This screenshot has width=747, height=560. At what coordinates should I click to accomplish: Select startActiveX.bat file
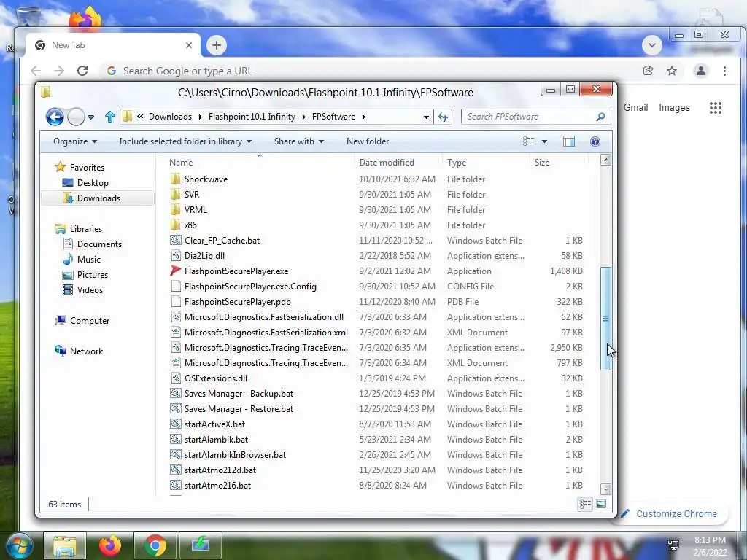click(x=214, y=424)
